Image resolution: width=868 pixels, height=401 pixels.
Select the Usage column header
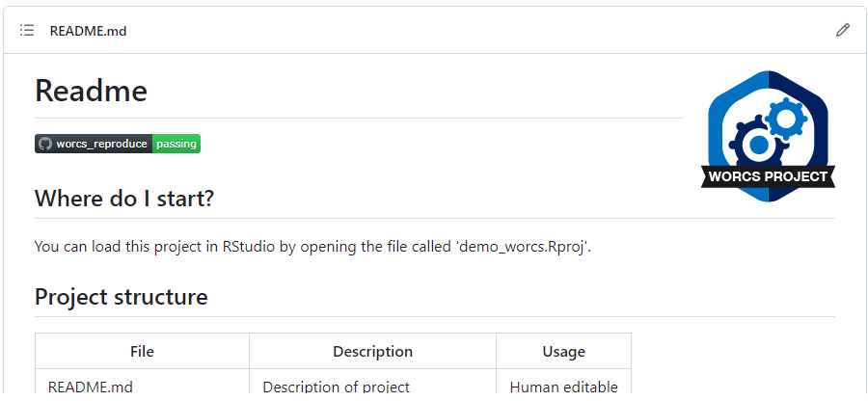(x=563, y=352)
